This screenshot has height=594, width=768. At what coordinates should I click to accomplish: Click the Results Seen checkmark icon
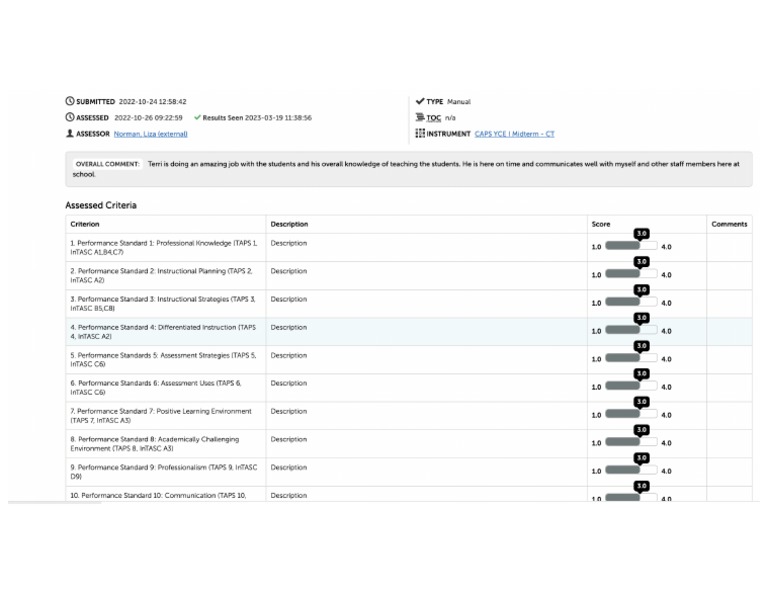[198, 118]
